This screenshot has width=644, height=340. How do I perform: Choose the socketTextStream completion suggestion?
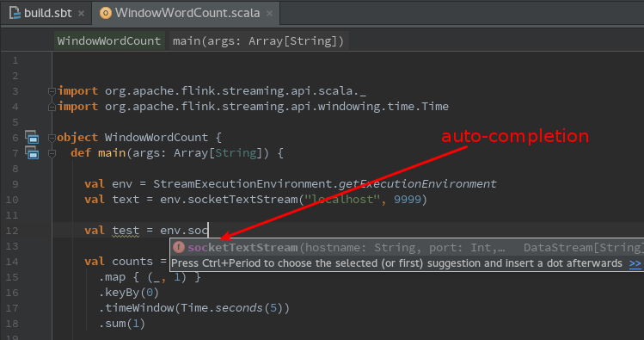pyautogui.click(x=407, y=247)
